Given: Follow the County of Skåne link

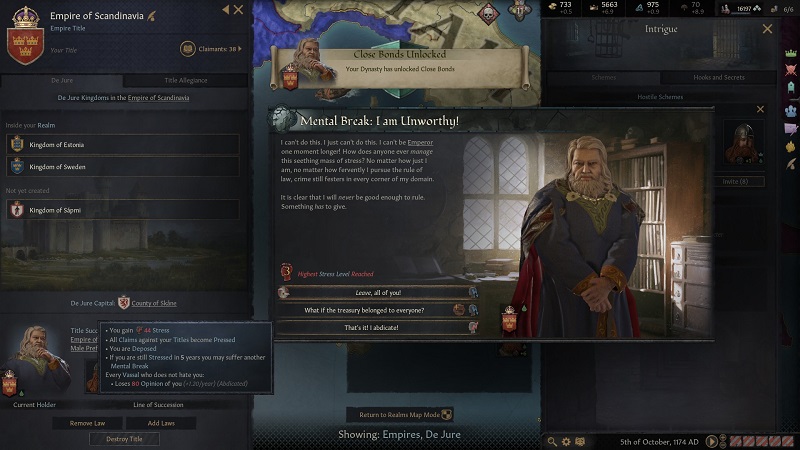Looking at the screenshot, I should coord(154,303).
